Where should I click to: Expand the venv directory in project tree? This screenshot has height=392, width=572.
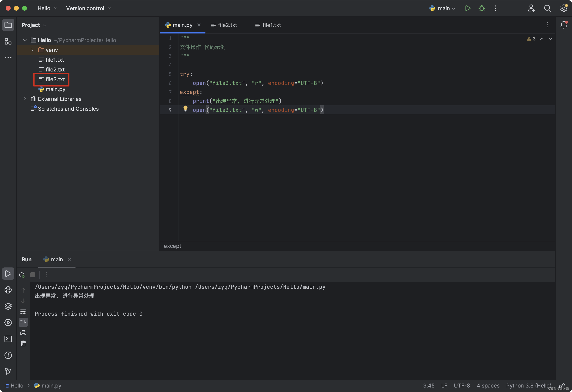(x=33, y=50)
